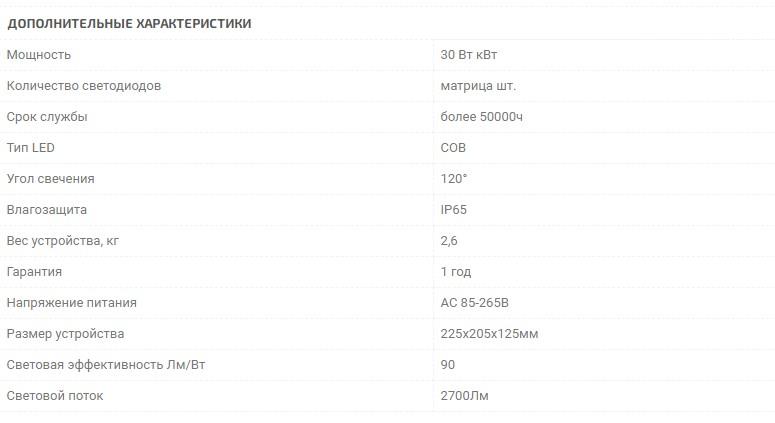Click the 'Срок службы' label
775x423 pixels.
coord(47,117)
